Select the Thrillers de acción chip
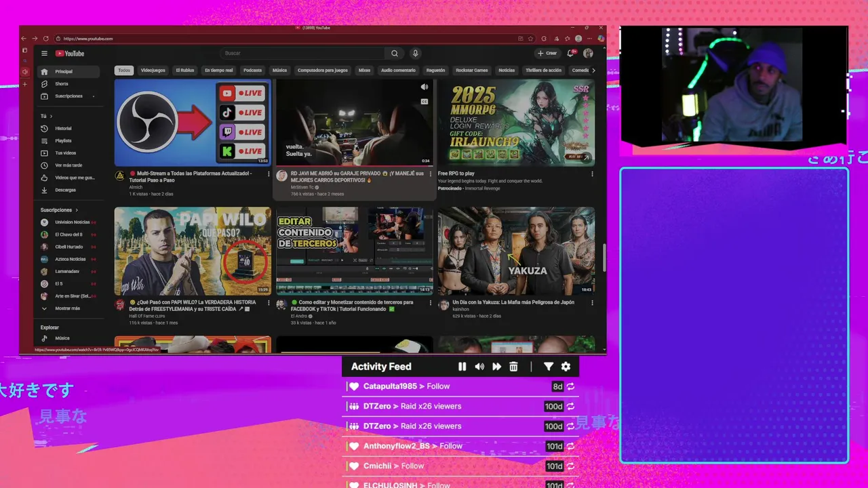868x488 pixels. click(543, 70)
